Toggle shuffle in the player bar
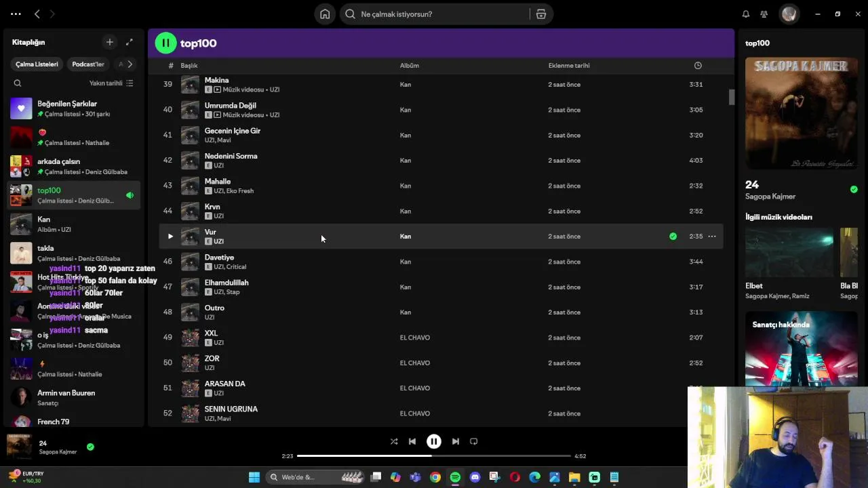Image resolution: width=868 pixels, height=488 pixels. pyautogui.click(x=394, y=441)
